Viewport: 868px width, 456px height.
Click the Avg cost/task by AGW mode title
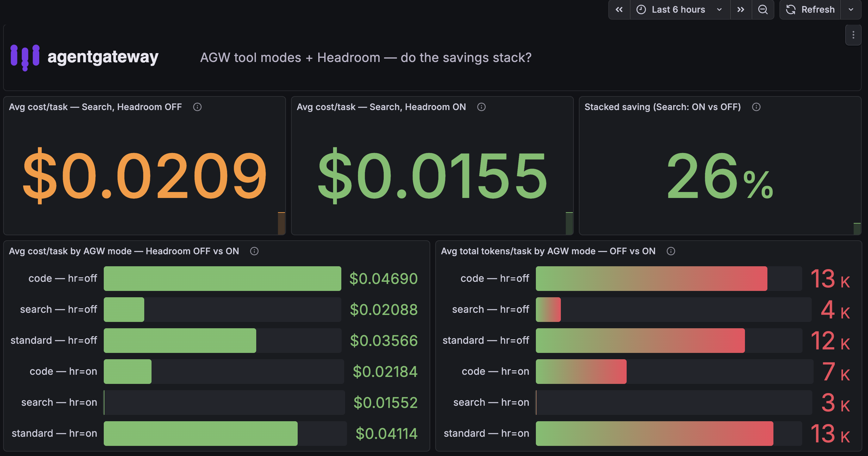(124, 251)
